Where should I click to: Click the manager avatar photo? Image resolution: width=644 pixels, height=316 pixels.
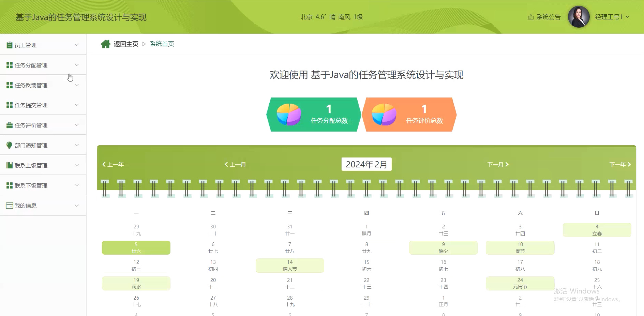[579, 17]
